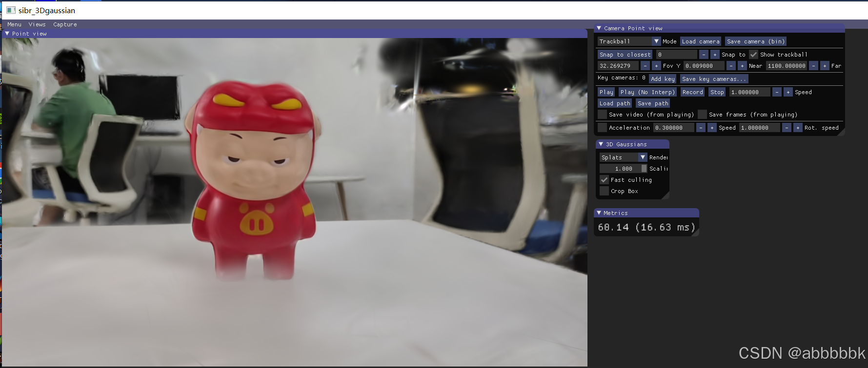
Task: Increase Far plane value with plus
Action: coord(825,66)
